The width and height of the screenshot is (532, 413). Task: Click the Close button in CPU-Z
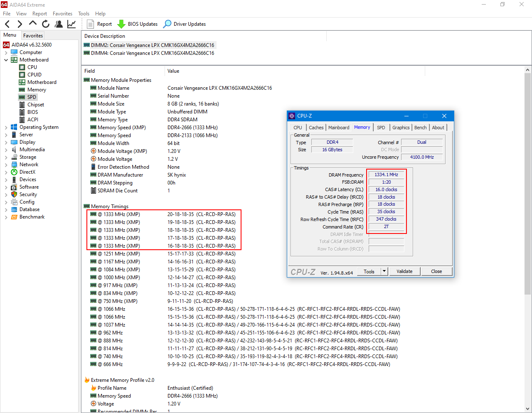click(x=436, y=271)
